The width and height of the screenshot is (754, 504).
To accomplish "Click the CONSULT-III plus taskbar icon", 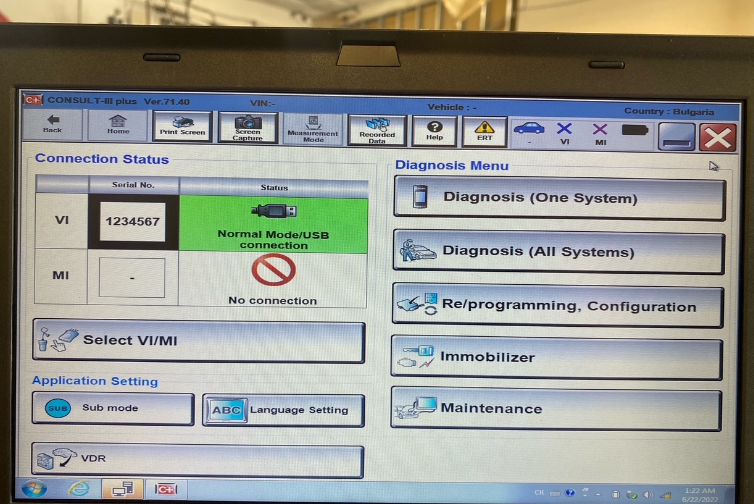I will (165, 490).
